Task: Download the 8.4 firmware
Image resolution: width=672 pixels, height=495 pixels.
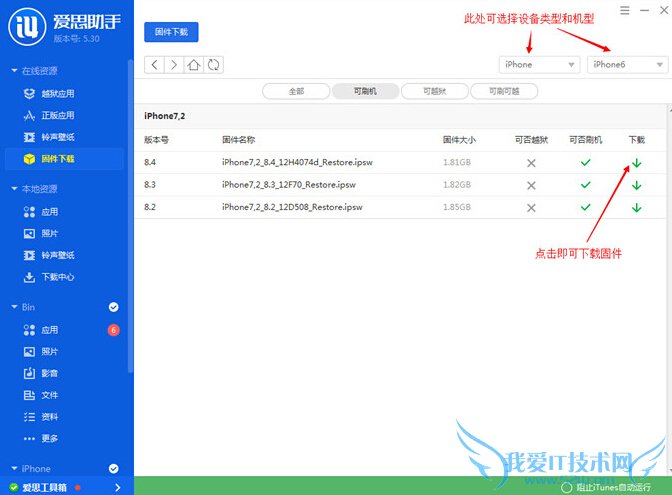Action: tap(636, 163)
